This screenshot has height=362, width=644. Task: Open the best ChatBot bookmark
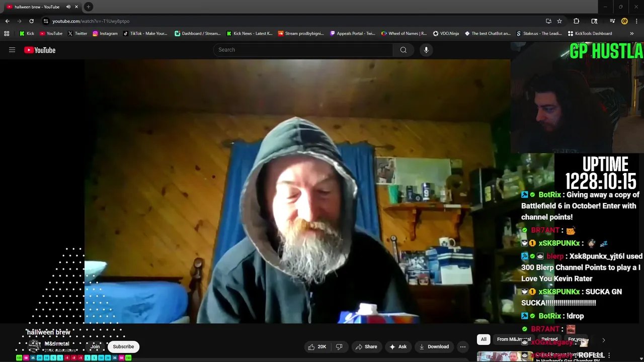click(x=488, y=34)
